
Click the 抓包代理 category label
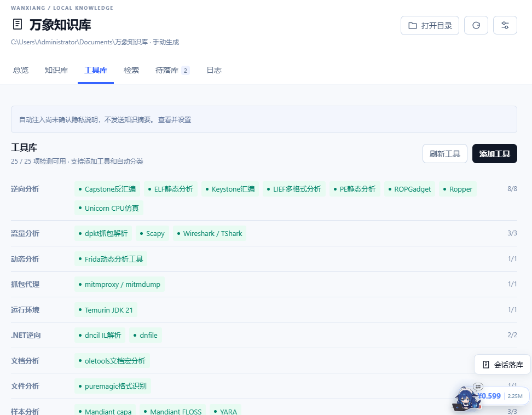click(x=25, y=284)
